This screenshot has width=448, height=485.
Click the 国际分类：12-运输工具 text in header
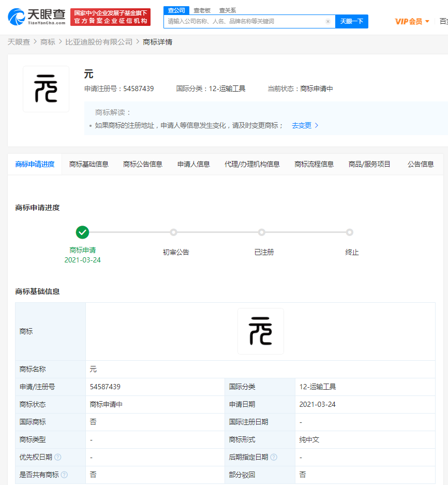click(x=211, y=89)
